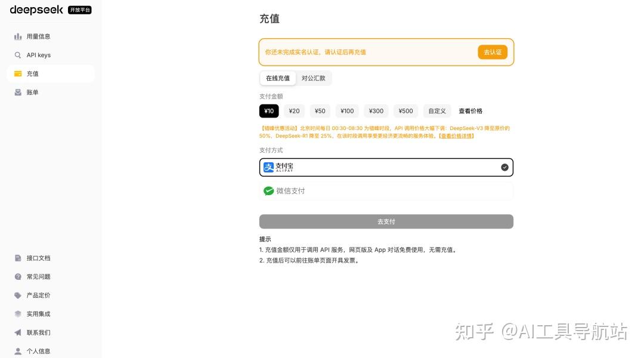Open 个人信息 in sidebar
Screen dimensions: 644x358
pos(51,351)
